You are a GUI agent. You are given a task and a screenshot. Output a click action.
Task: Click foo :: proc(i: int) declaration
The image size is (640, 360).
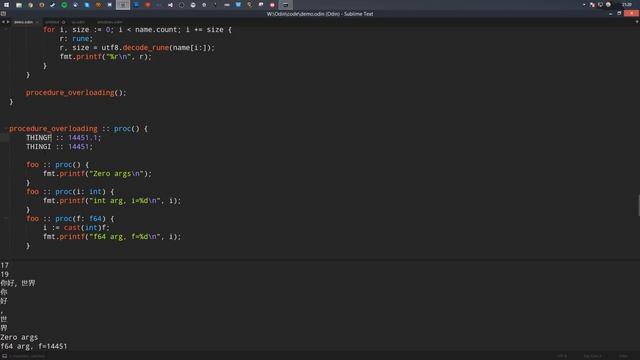tap(70, 191)
